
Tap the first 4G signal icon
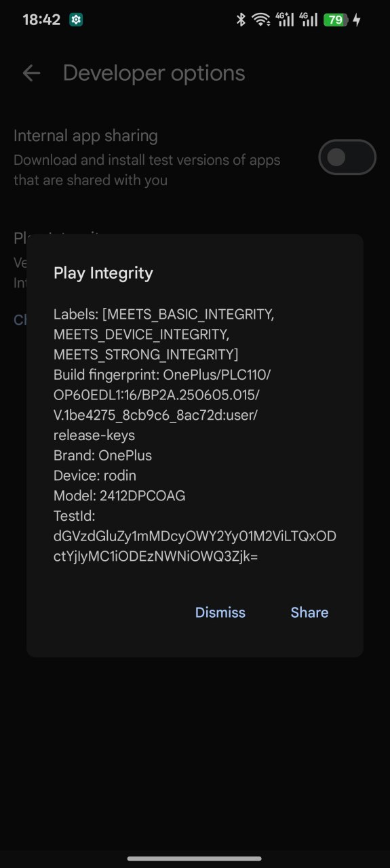(286, 20)
